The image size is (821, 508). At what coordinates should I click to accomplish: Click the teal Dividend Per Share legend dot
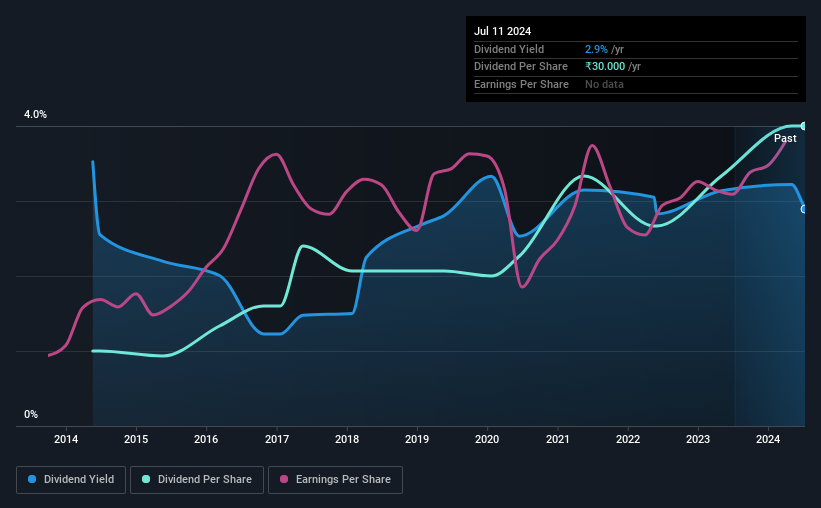[146, 479]
